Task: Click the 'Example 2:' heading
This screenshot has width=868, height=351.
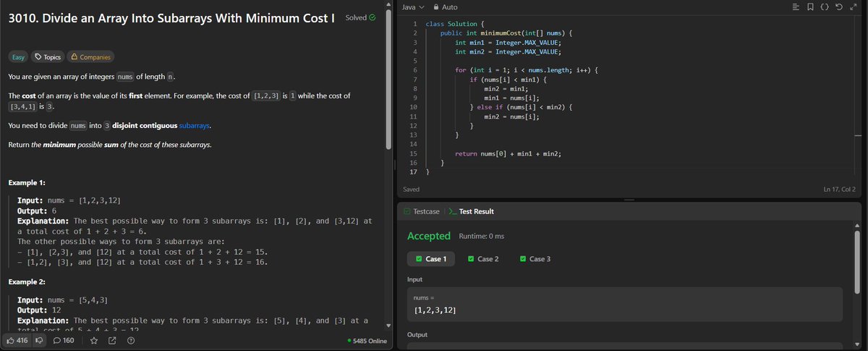Action: point(28,281)
